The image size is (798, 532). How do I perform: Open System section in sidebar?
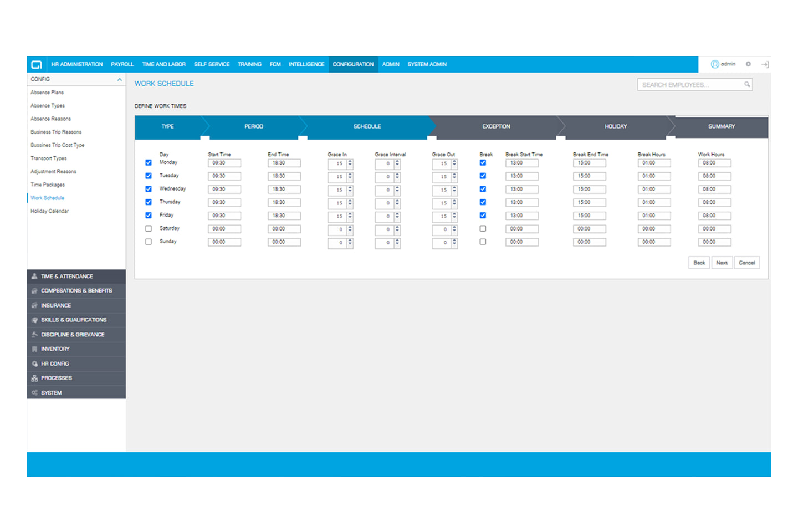(76, 392)
